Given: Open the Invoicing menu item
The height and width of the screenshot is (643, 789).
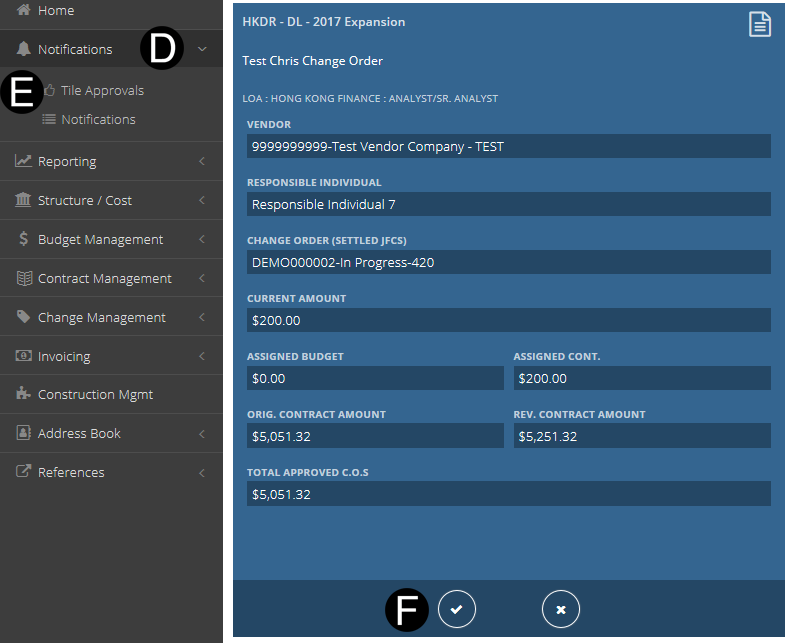Looking at the screenshot, I should (x=64, y=356).
